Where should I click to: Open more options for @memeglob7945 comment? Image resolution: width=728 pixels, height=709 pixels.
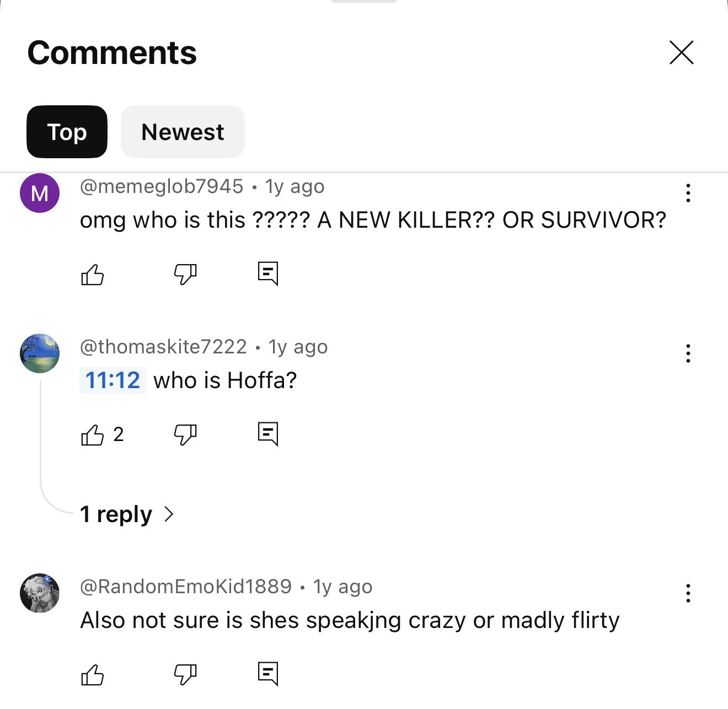[x=688, y=193]
